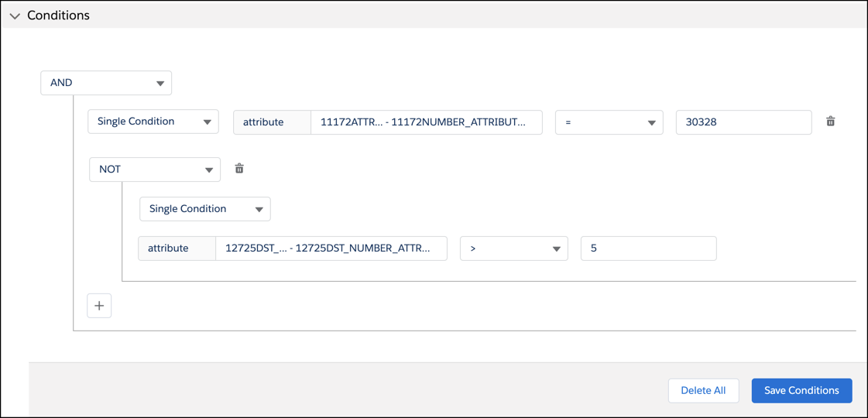Click the 11172NUMBER_ATTRIBUTE attribute field

[x=426, y=122]
